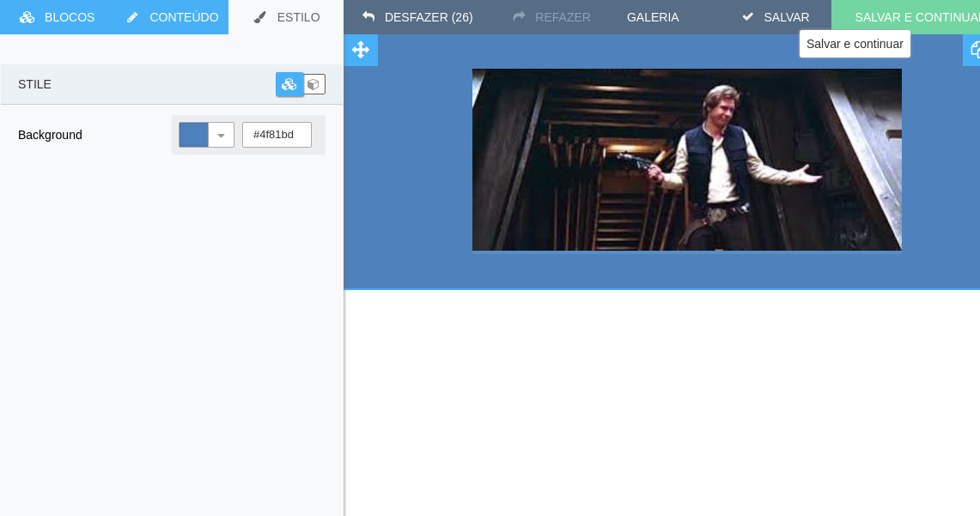
Task: Click the move block cross-arrows icon
Action: [x=361, y=50]
